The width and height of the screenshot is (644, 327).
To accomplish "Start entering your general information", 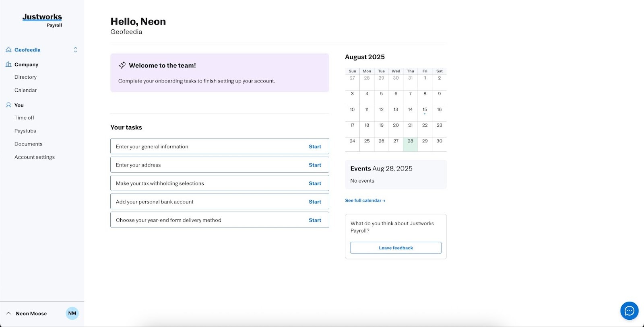I will point(315,147).
